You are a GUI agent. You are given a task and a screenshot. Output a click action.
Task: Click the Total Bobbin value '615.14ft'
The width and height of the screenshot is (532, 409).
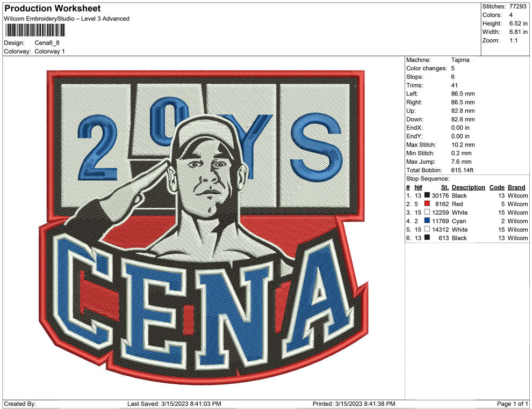tap(462, 170)
